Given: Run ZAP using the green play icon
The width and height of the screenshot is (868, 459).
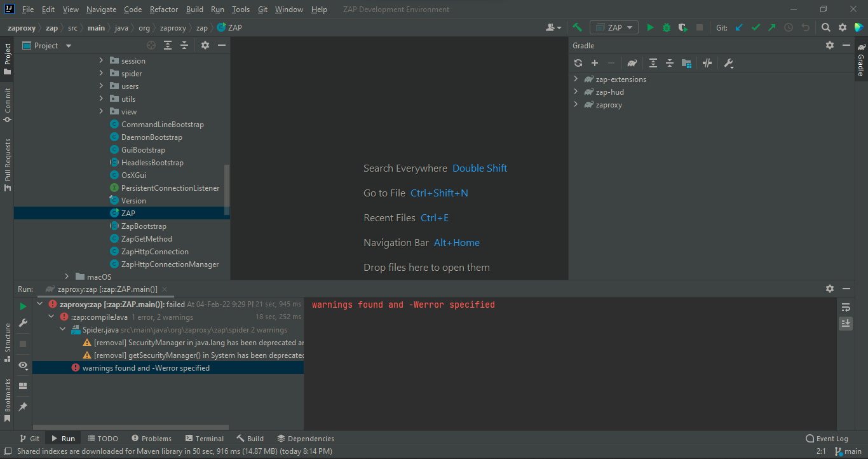Looking at the screenshot, I should [x=650, y=27].
